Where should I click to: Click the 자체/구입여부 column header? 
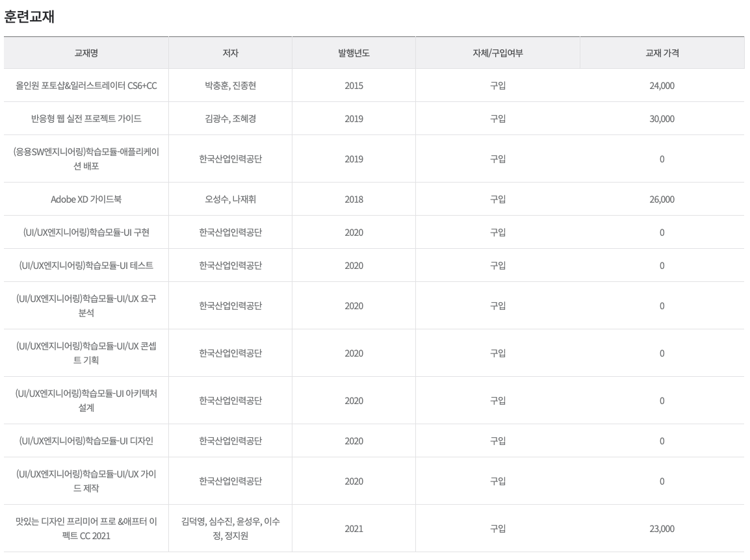click(x=497, y=53)
